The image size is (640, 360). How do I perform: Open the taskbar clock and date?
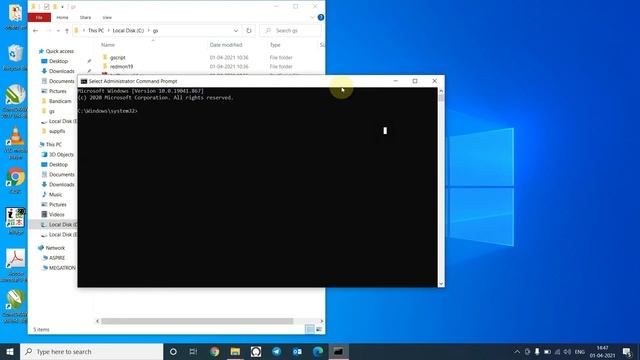tap(602, 352)
